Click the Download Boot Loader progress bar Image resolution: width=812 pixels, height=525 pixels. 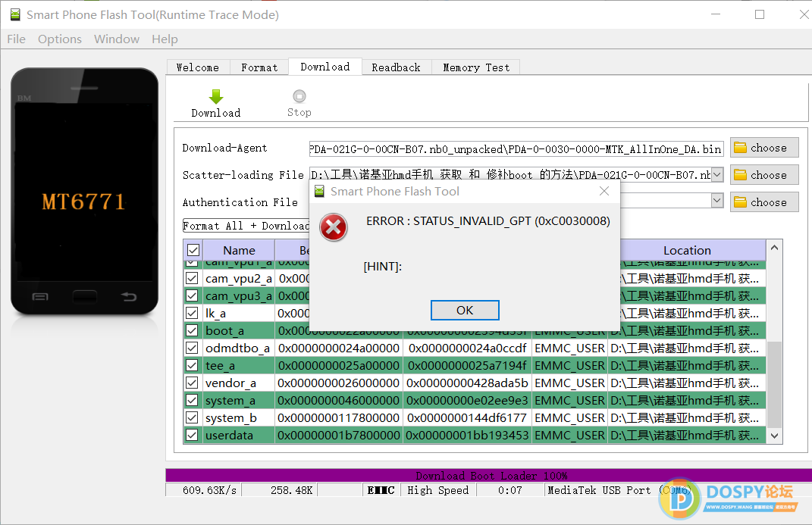point(488,475)
